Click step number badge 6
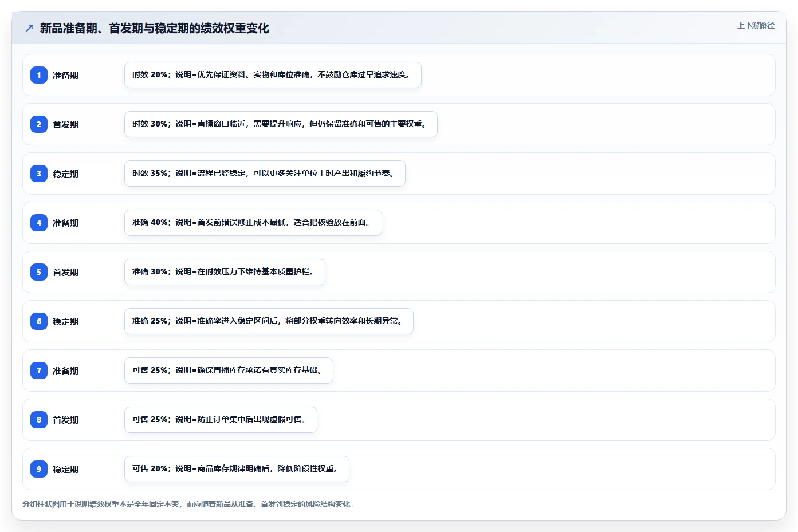Image resolution: width=798 pixels, height=532 pixels. pos(39,321)
